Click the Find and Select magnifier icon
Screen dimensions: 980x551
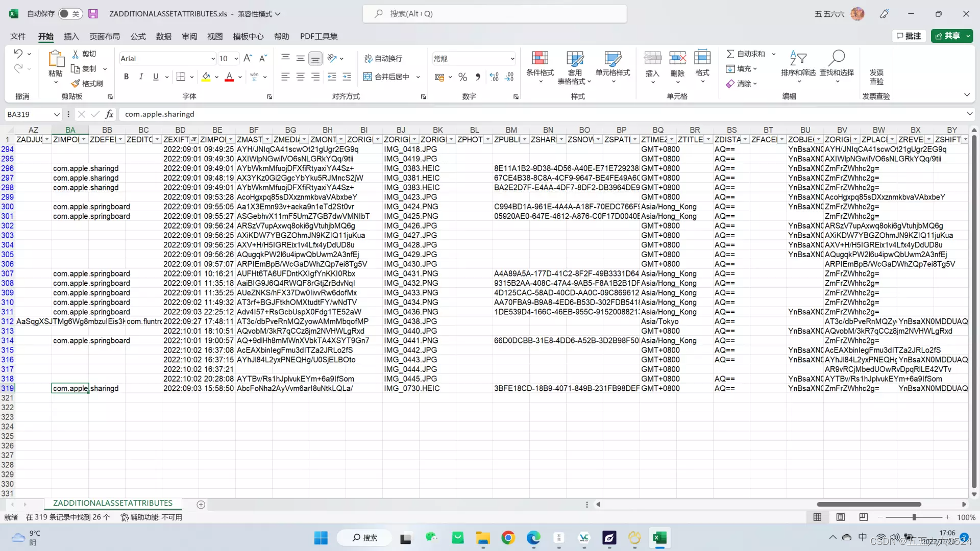click(x=837, y=58)
